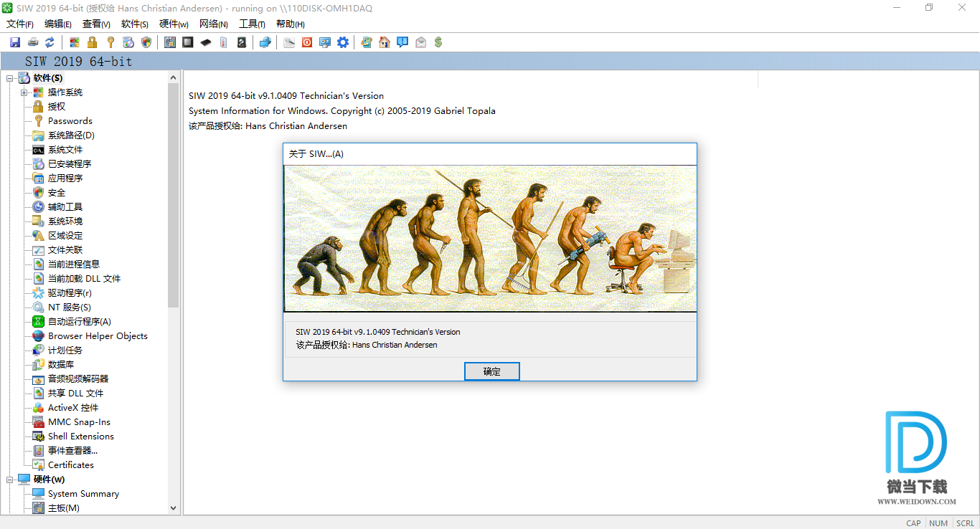Click the padlock Licenses icon in toolbar
This screenshot has width=980, height=529.
tap(93, 42)
